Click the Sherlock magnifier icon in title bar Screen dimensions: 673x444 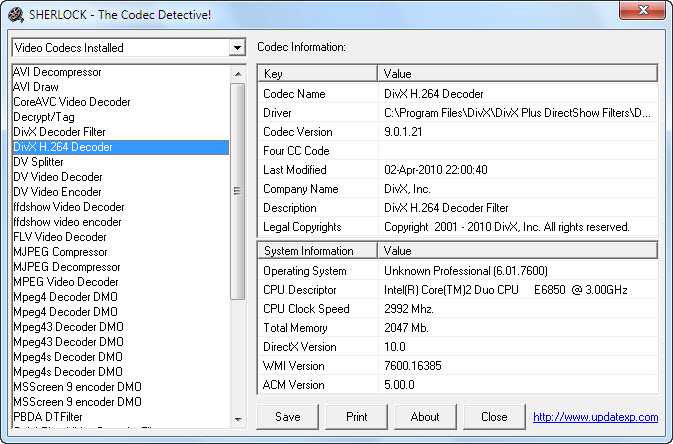coord(15,11)
